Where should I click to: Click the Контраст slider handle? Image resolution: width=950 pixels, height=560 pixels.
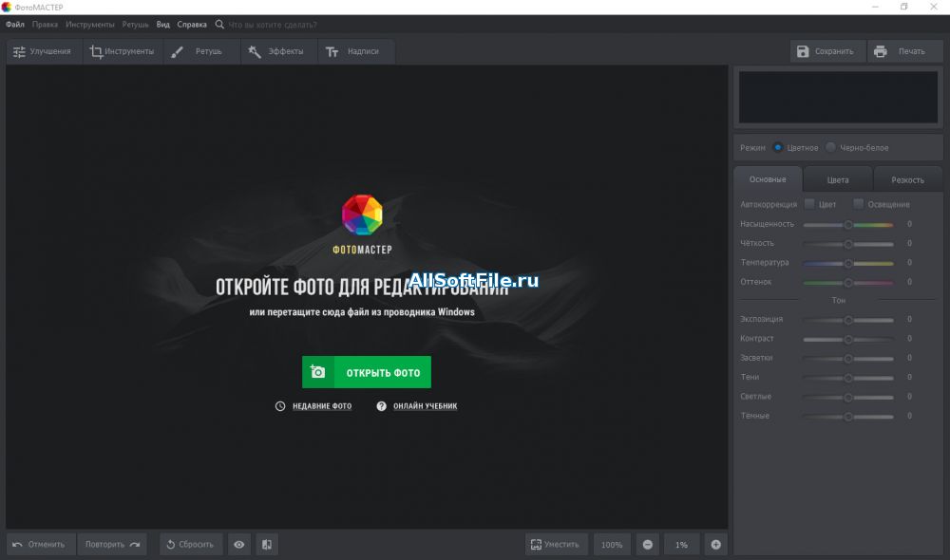tap(848, 339)
